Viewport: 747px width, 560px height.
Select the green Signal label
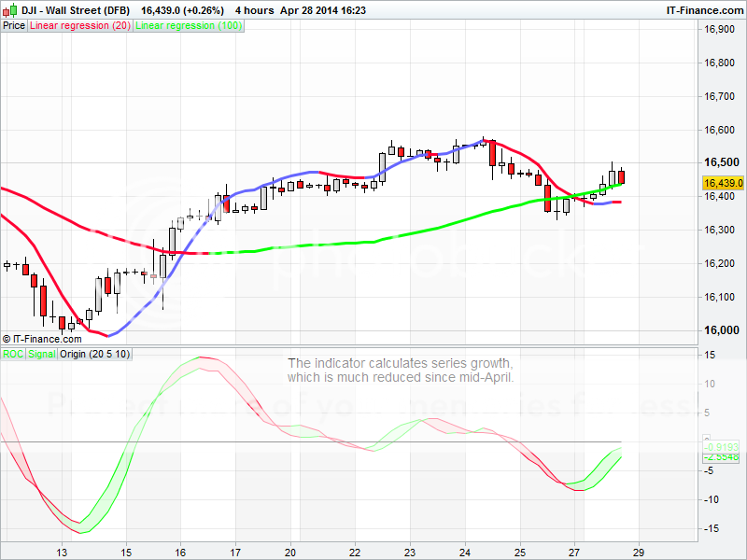[x=42, y=354]
